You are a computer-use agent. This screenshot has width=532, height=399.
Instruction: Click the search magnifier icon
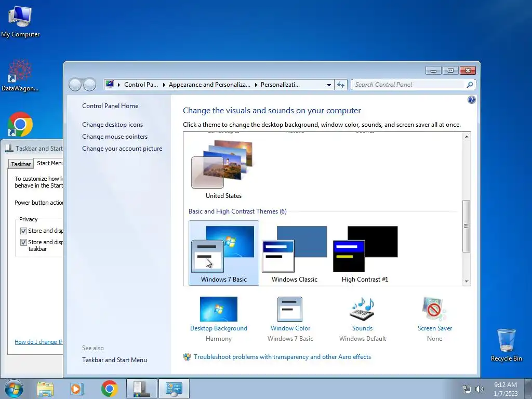click(470, 85)
